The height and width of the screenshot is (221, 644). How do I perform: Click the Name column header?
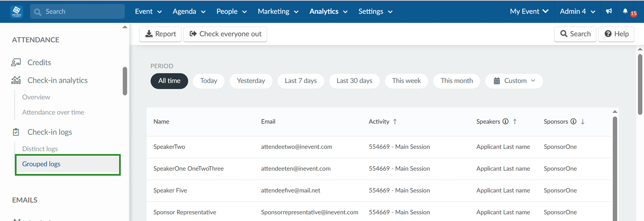click(x=161, y=122)
